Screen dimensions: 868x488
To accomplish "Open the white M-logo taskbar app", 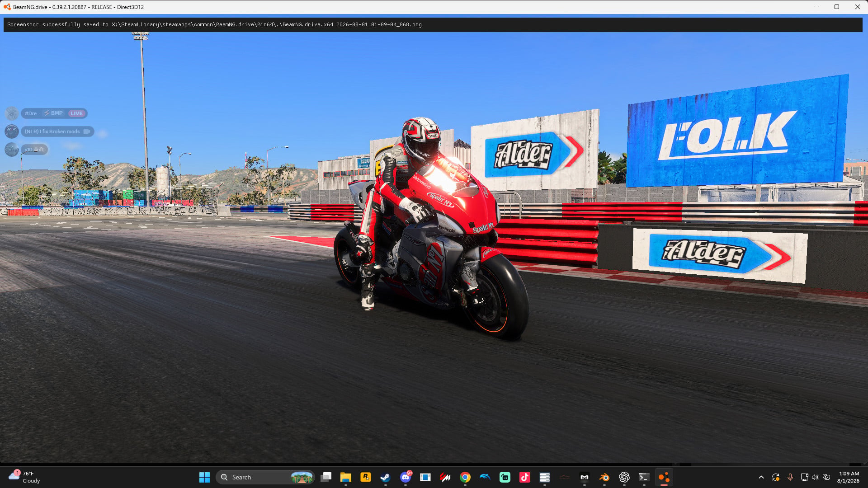I will (585, 477).
